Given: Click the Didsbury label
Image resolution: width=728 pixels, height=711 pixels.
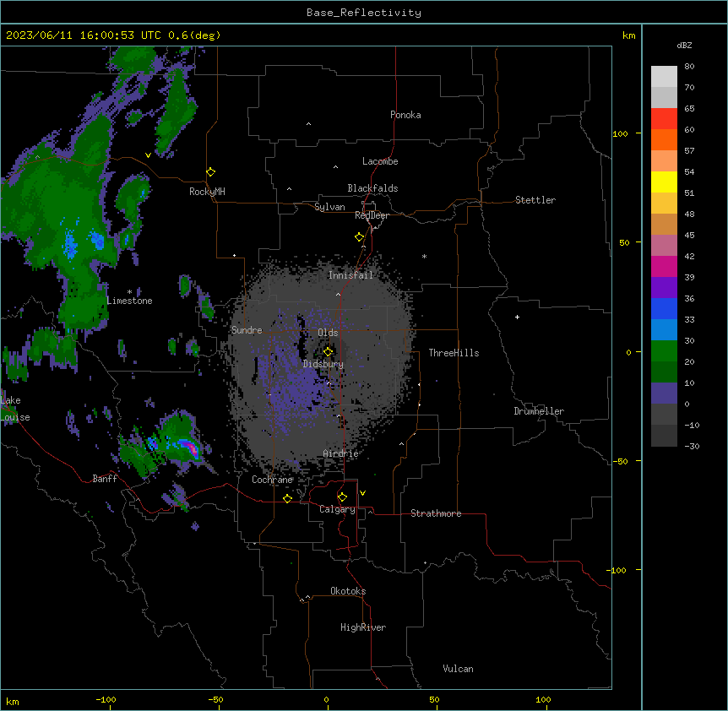Looking at the screenshot, I should click(323, 364).
